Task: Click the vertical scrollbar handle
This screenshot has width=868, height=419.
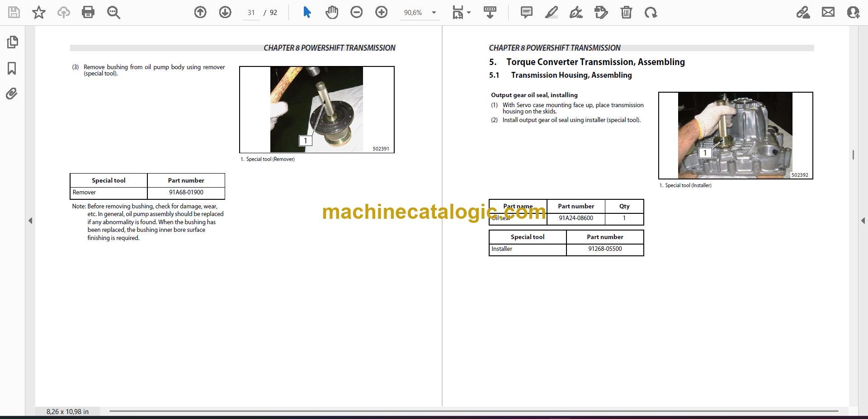Action: pyautogui.click(x=853, y=155)
